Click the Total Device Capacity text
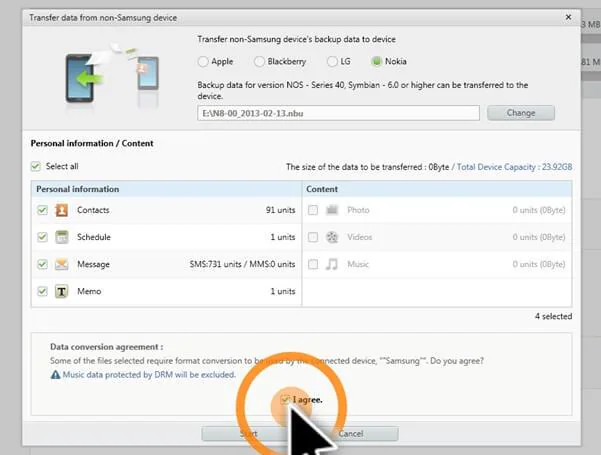 (x=514, y=167)
